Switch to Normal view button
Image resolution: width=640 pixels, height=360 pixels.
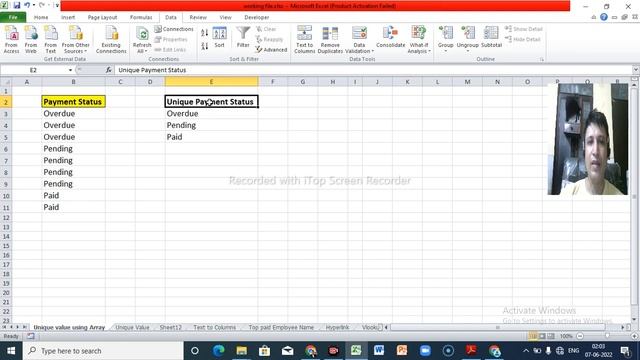tap(533, 336)
